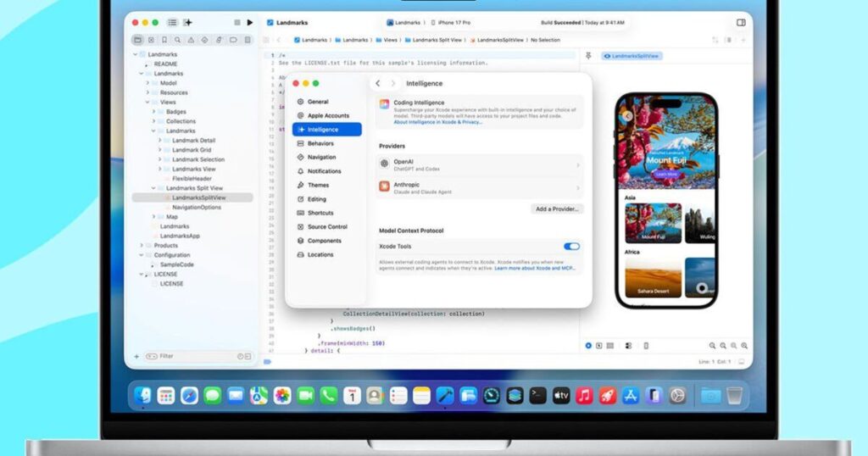
Task: Open the OpenAI provider row
Action: pos(479,165)
